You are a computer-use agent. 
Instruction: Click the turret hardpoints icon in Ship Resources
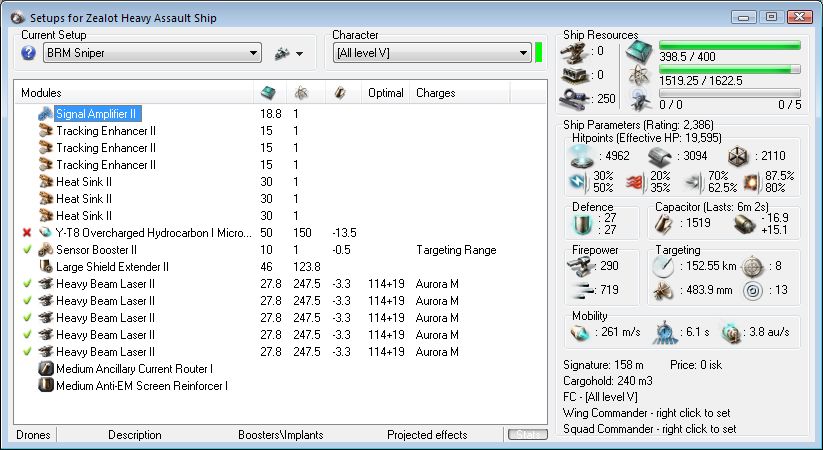coord(574,51)
